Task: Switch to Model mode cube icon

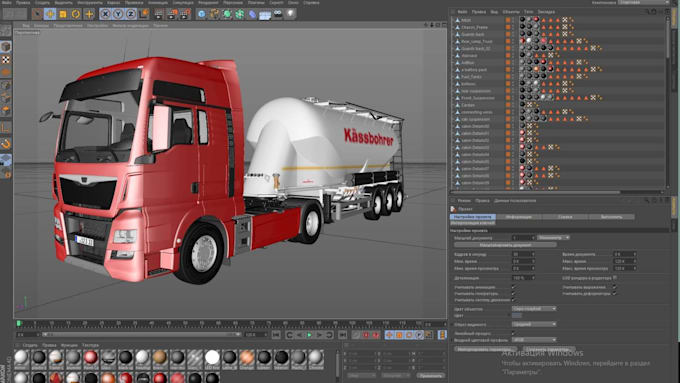Action: (x=6, y=46)
